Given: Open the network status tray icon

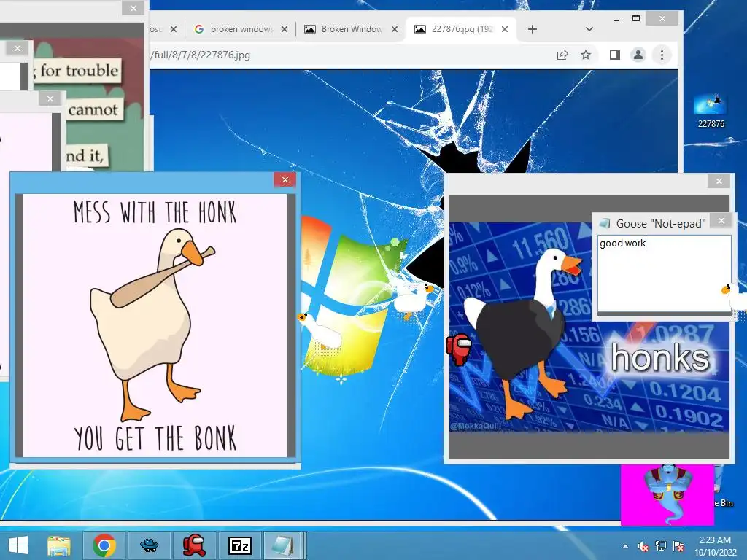Looking at the screenshot, I should click(661, 546).
